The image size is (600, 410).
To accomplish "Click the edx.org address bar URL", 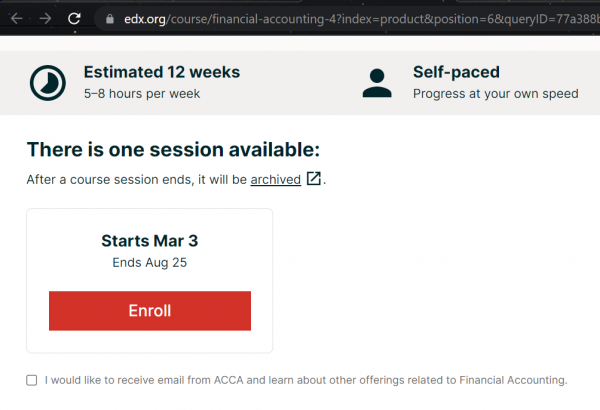I will [362, 19].
